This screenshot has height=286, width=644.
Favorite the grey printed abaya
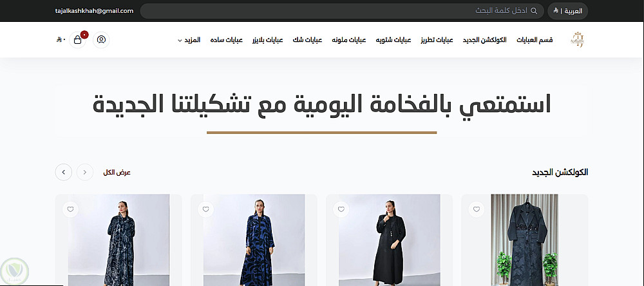click(x=71, y=209)
